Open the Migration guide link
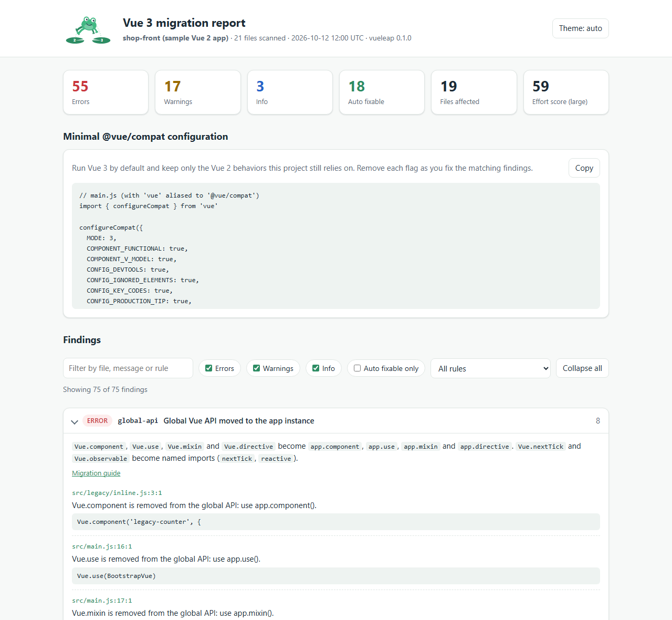Image resolution: width=672 pixels, height=620 pixels. [x=96, y=473]
